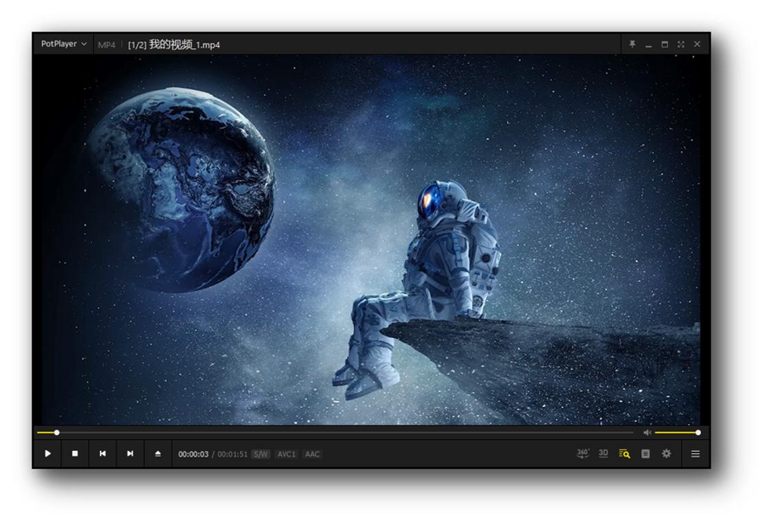Switch to fullscreen mode

coord(681,44)
